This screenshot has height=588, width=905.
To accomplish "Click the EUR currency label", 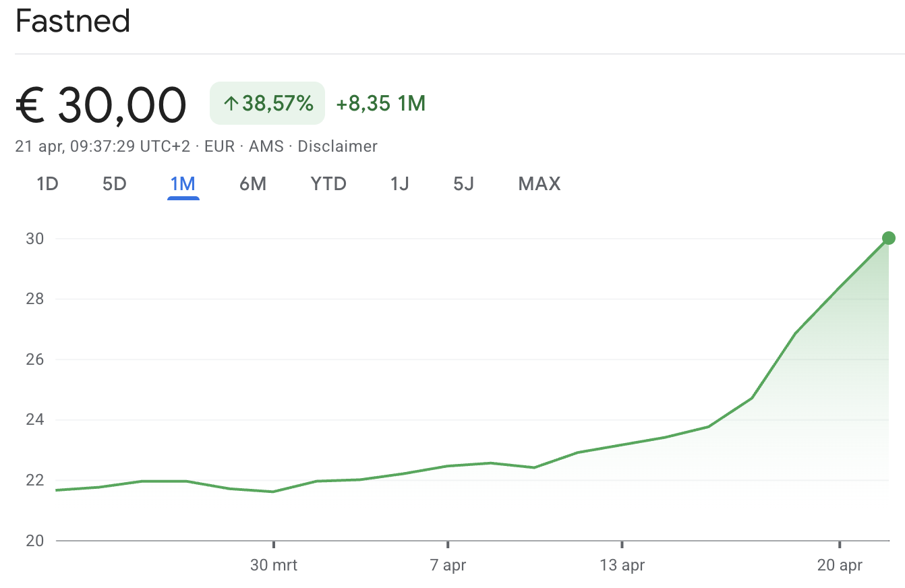I will 219,146.
